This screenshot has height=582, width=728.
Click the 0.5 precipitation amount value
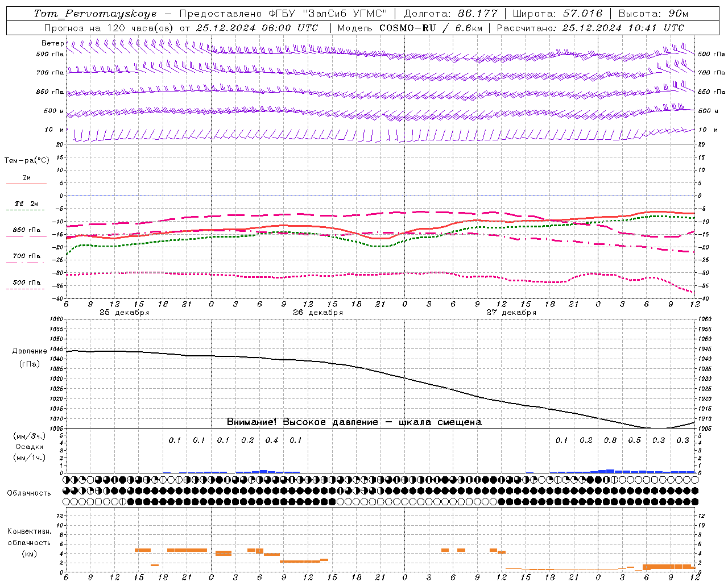pyautogui.click(x=635, y=440)
